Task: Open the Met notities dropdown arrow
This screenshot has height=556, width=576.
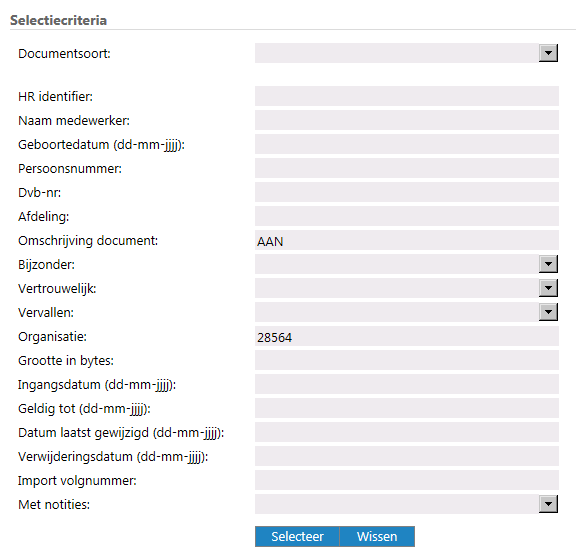Action: coord(548,504)
